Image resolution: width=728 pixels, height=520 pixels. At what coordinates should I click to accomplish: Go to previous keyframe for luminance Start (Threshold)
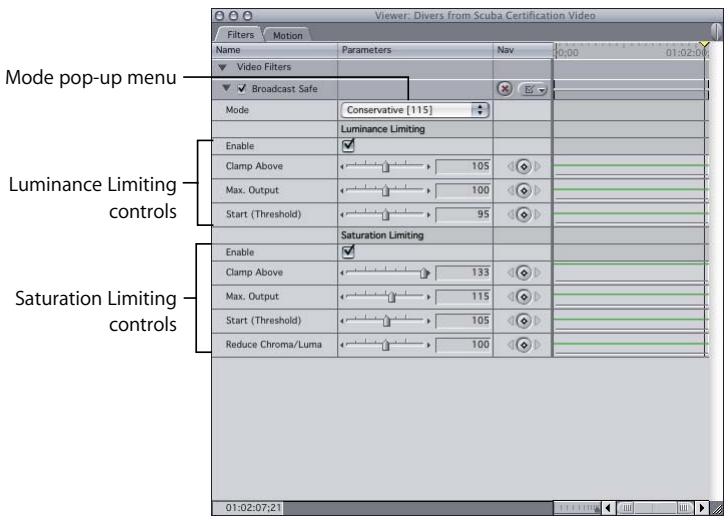511,214
